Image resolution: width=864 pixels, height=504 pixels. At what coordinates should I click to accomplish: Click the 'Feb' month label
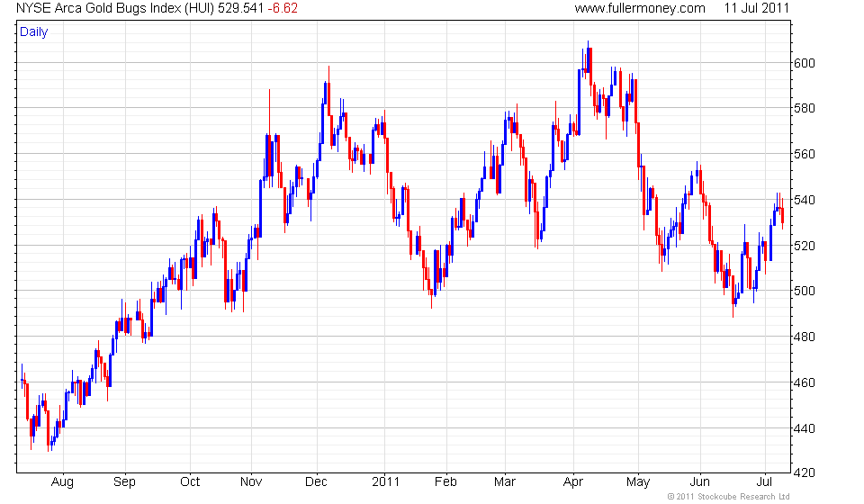tap(445, 482)
